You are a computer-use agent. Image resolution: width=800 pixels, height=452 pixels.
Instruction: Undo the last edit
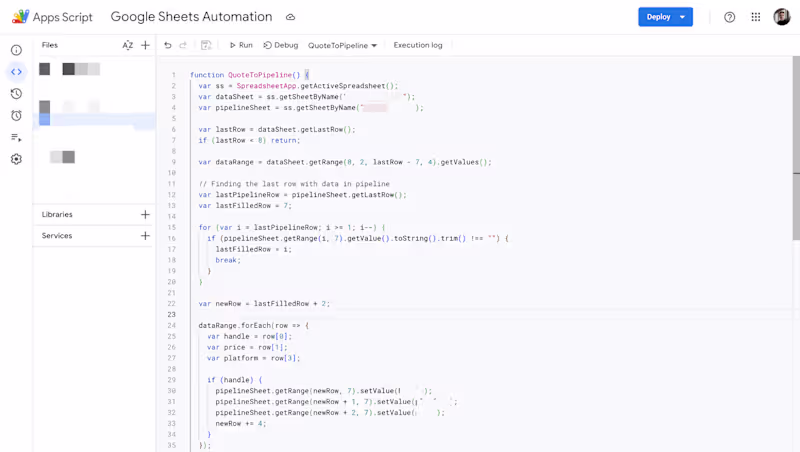[x=168, y=45]
